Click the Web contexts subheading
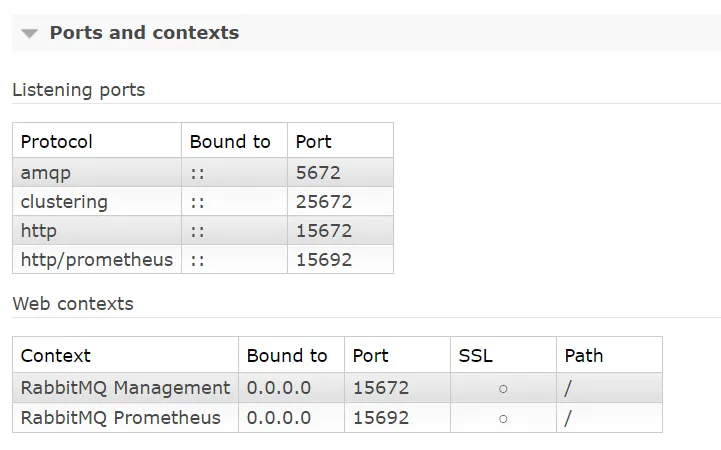 [x=73, y=304]
